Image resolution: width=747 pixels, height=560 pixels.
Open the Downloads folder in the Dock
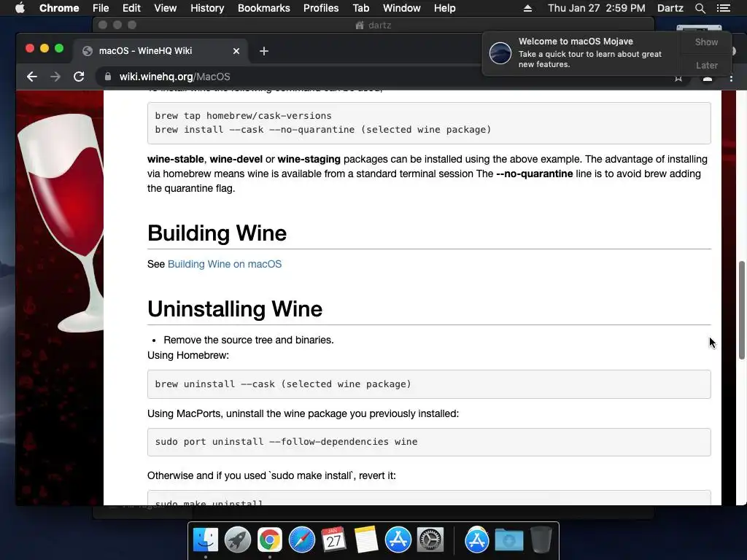coord(508,540)
